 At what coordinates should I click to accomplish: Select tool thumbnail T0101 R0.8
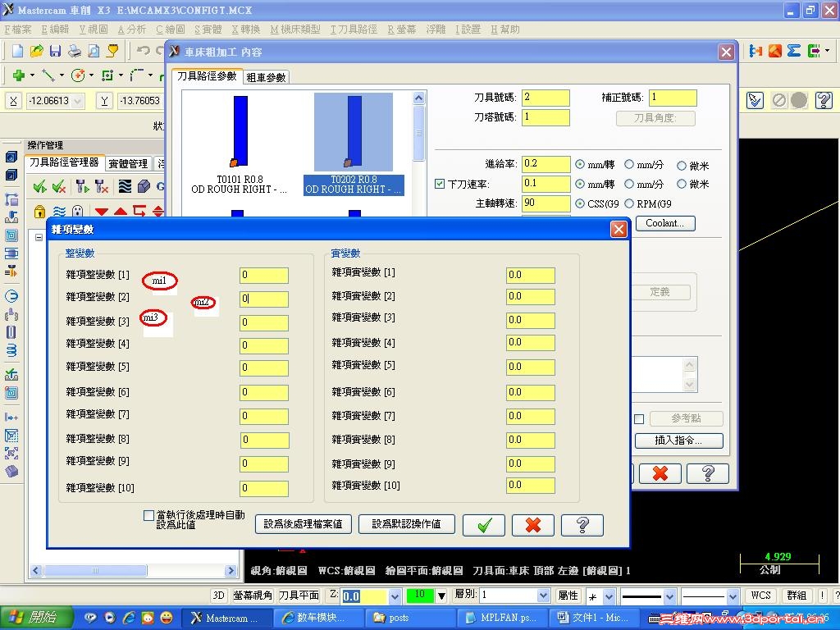(x=240, y=144)
